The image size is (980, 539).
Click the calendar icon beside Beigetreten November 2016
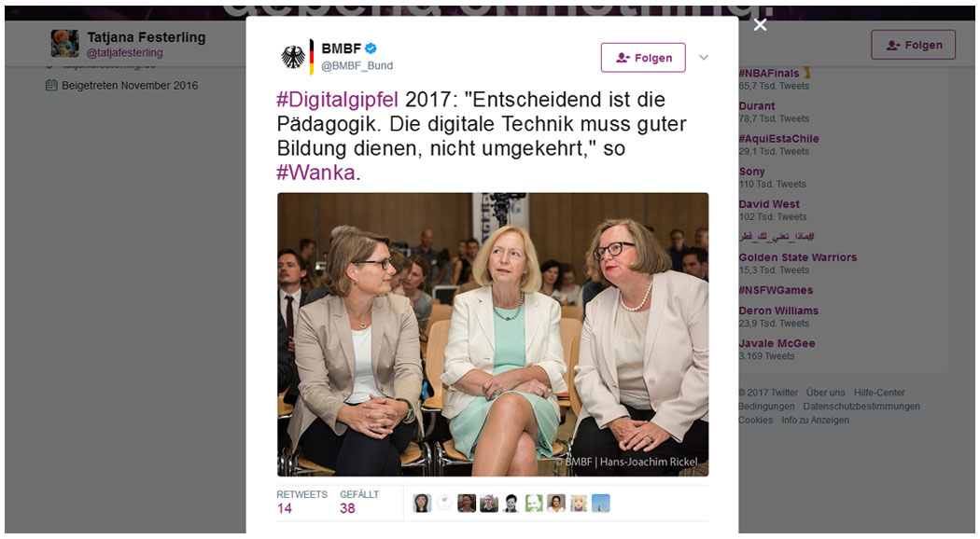pyautogui.click(x=51, y=85)
